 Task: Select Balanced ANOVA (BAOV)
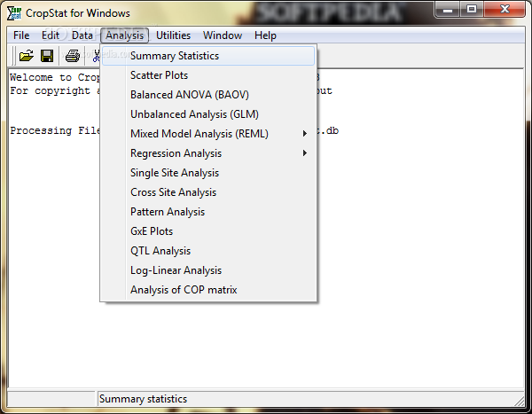pyautogui.click(x=208, y=95)
